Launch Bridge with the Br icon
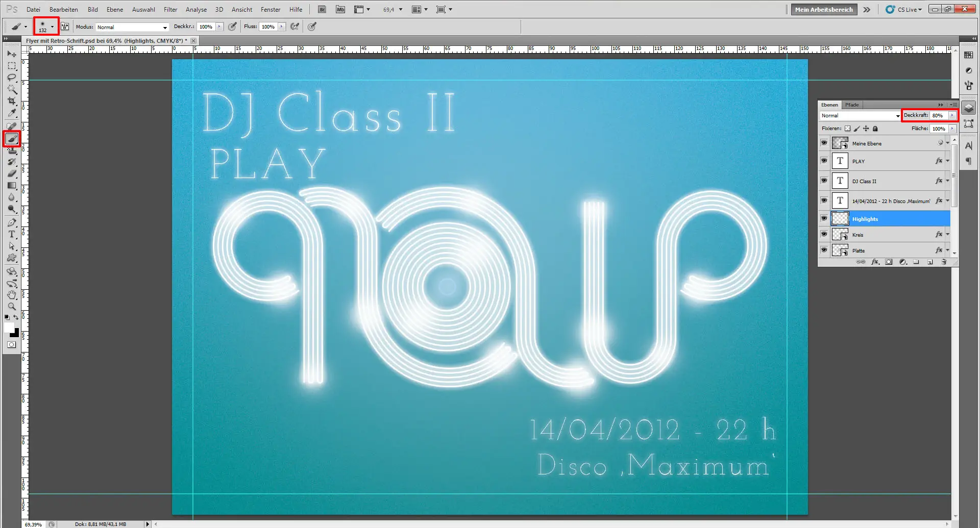Viewport: 980px width, 528px height. click(322, 9)
